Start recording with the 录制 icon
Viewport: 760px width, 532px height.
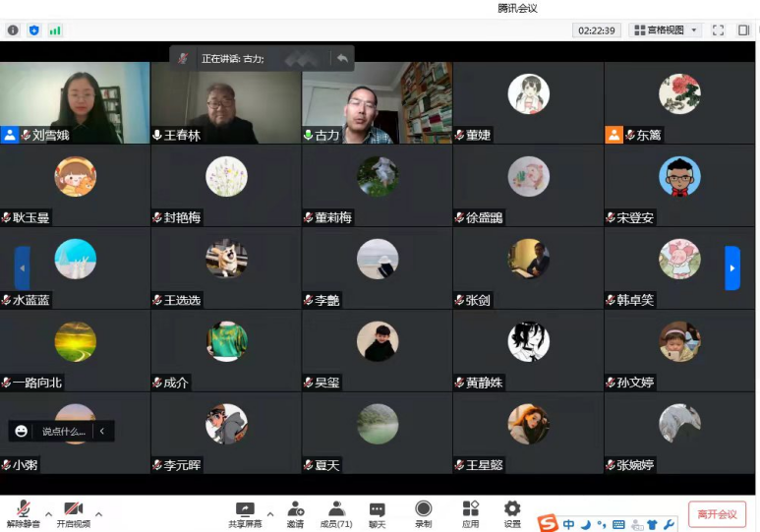(x=424, y=513)
